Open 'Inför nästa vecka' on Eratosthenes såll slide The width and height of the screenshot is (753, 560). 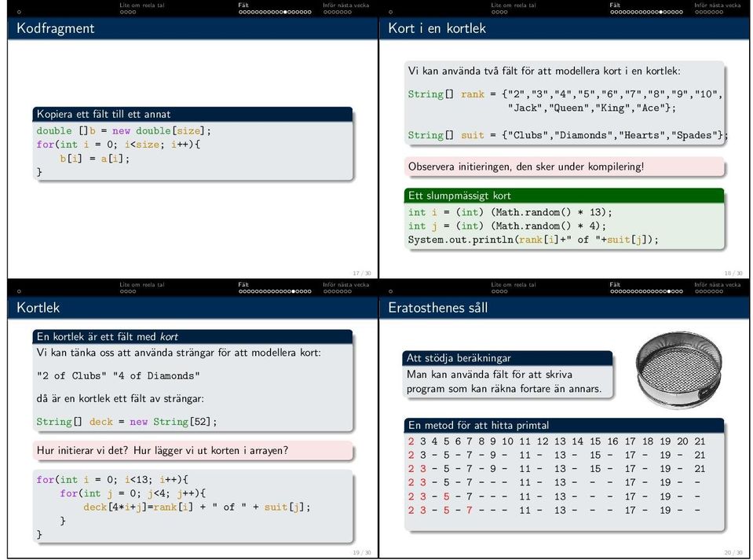pos(718,284)
